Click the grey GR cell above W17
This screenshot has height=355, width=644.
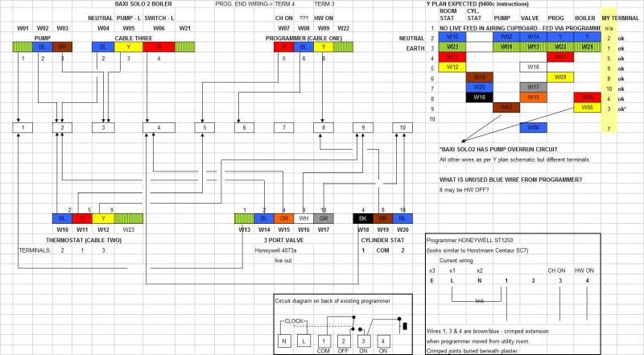click(x=324, y=217)
